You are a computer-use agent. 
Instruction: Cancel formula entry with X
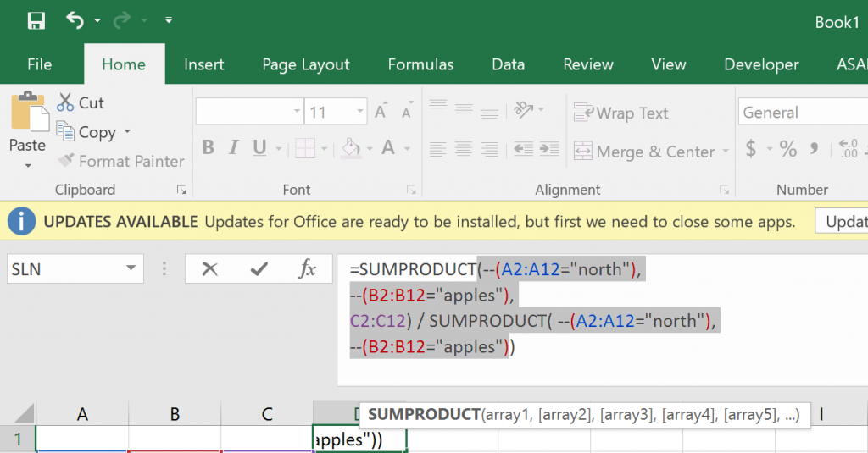pos(210,268)
